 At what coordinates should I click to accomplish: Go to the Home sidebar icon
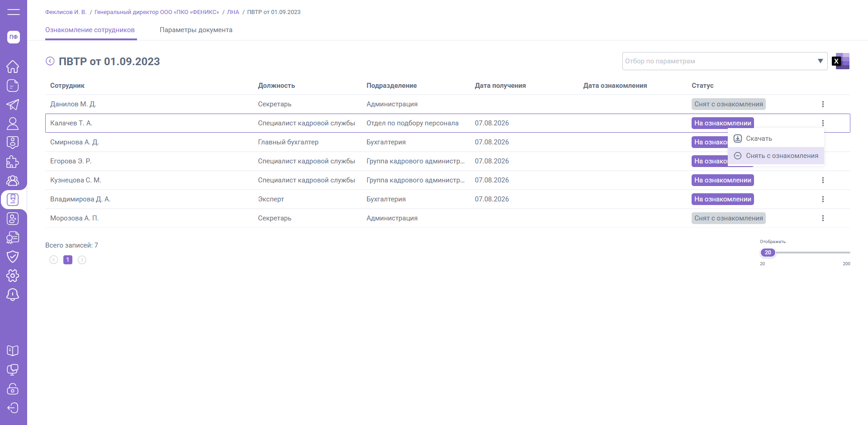click(x=13, y=67)
